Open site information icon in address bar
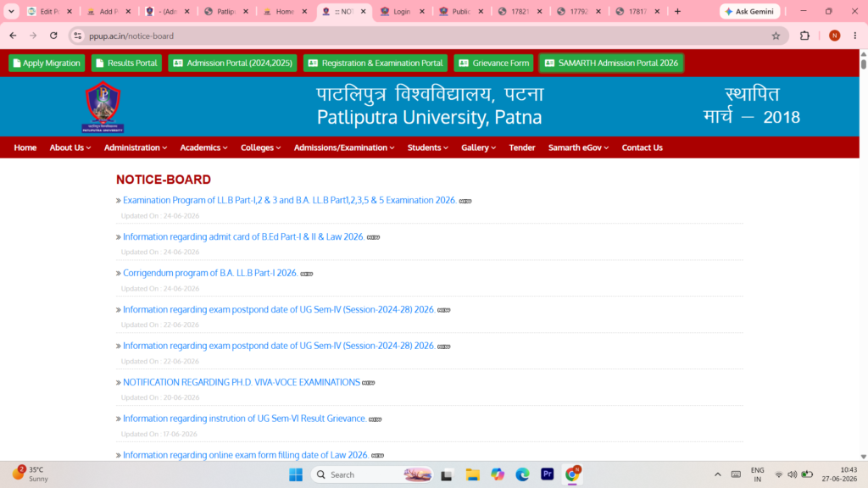The width and height of the screenshot is (868, 488). (77, 36)
